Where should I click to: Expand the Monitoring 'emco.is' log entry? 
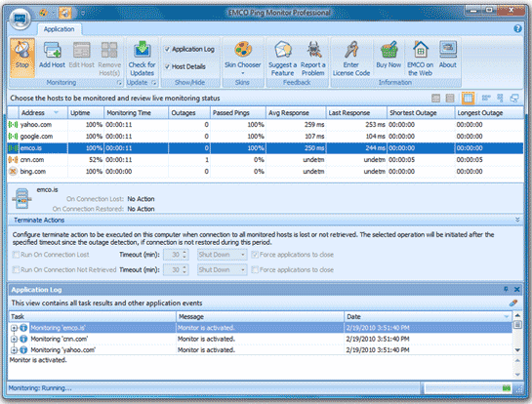(x=14, y=328)
